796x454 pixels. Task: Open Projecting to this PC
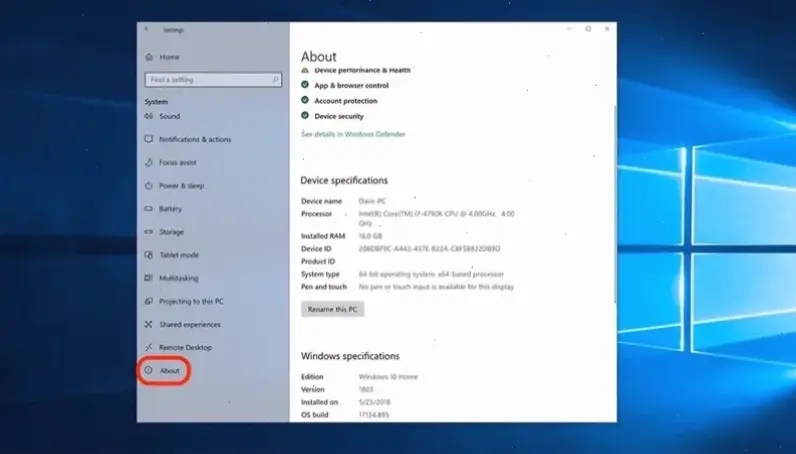click(x=191, y=301)
